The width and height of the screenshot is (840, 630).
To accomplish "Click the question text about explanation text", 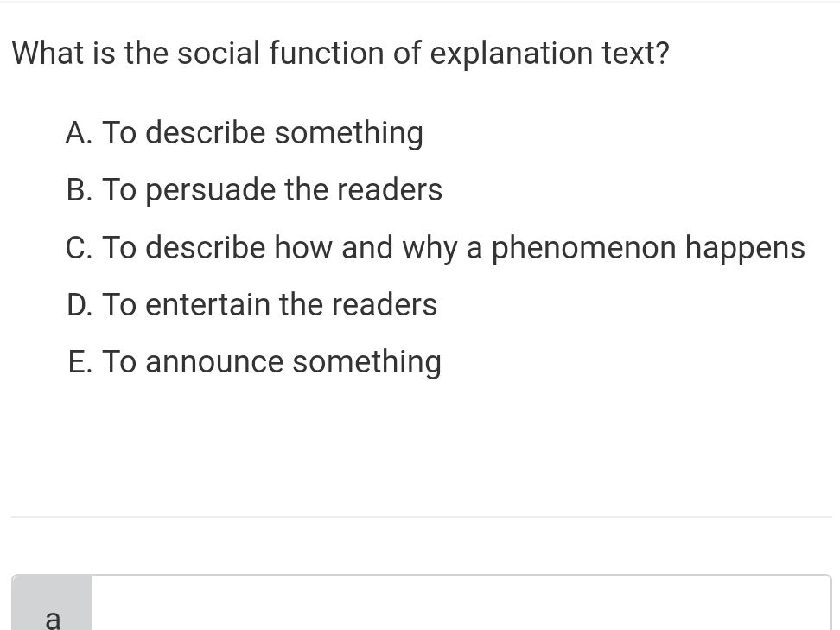I will [x=340, y=54].
